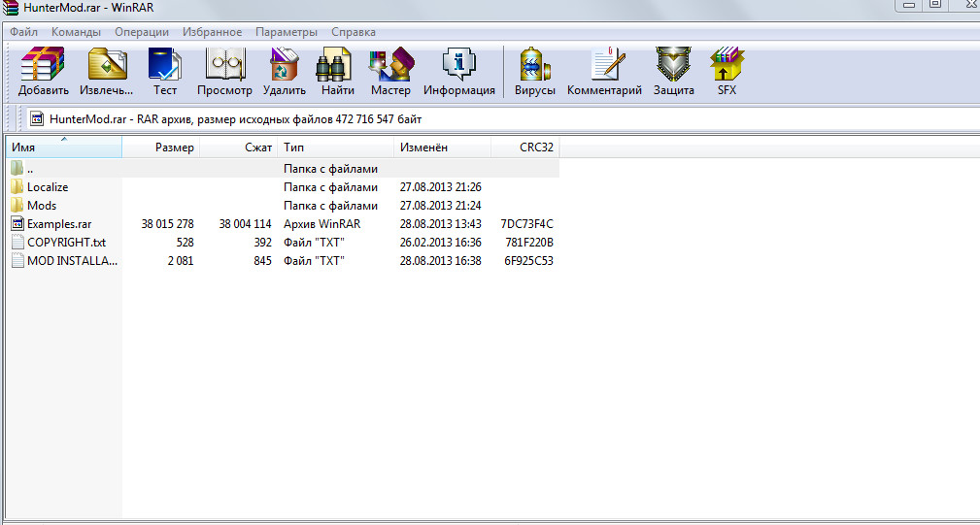
Task: Open the Команды menu
Action: point(76,32)
